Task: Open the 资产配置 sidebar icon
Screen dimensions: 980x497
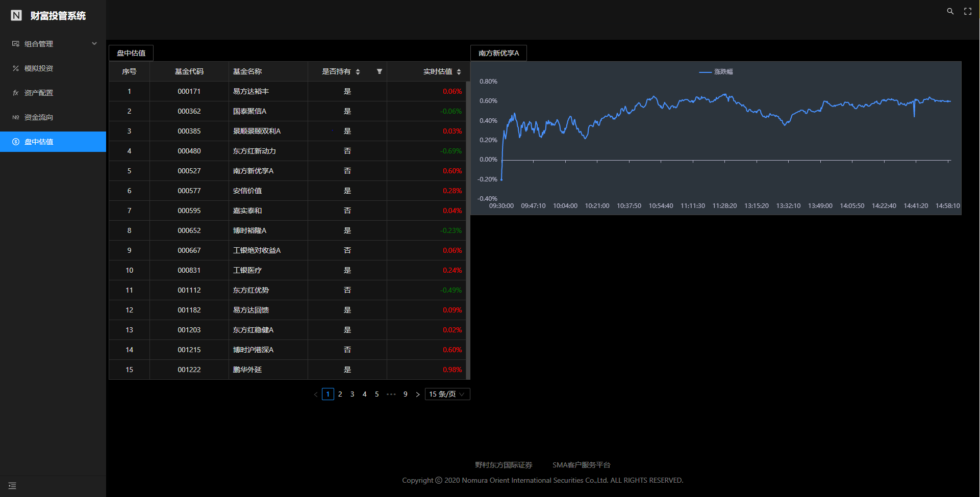Action: [x=15, y=92]
